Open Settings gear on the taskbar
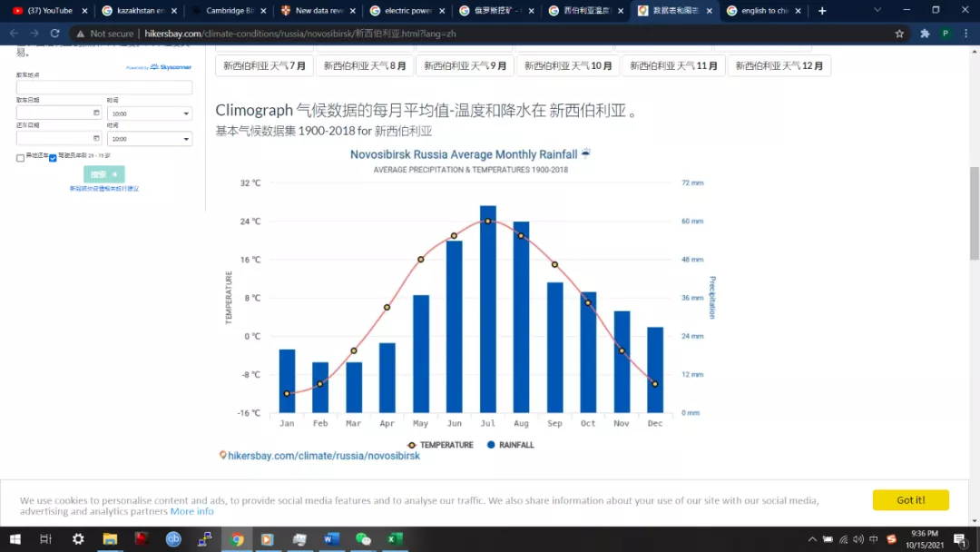Image resolution: width=980 pixels, height=552 pixels. pyautogui.click(x=78, y=539)
